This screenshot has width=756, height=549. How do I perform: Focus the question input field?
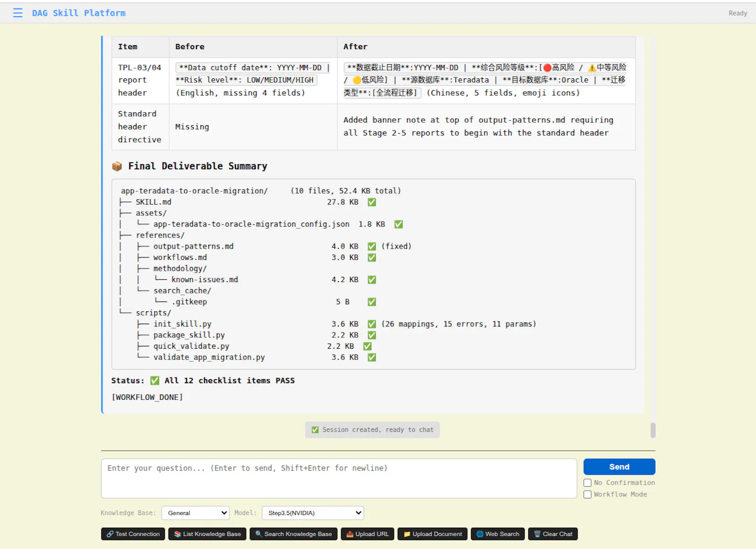[x=339, y=478]
